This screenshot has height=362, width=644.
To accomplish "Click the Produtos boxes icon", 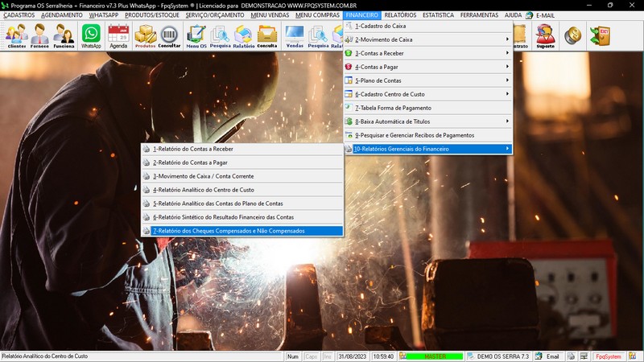I will [x=145, y=36].
